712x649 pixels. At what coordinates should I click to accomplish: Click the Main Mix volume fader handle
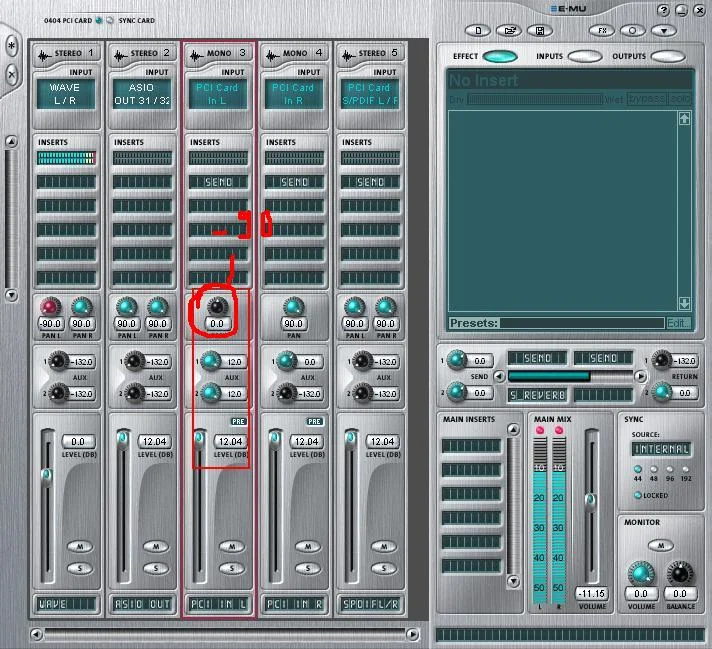point(590,498)
